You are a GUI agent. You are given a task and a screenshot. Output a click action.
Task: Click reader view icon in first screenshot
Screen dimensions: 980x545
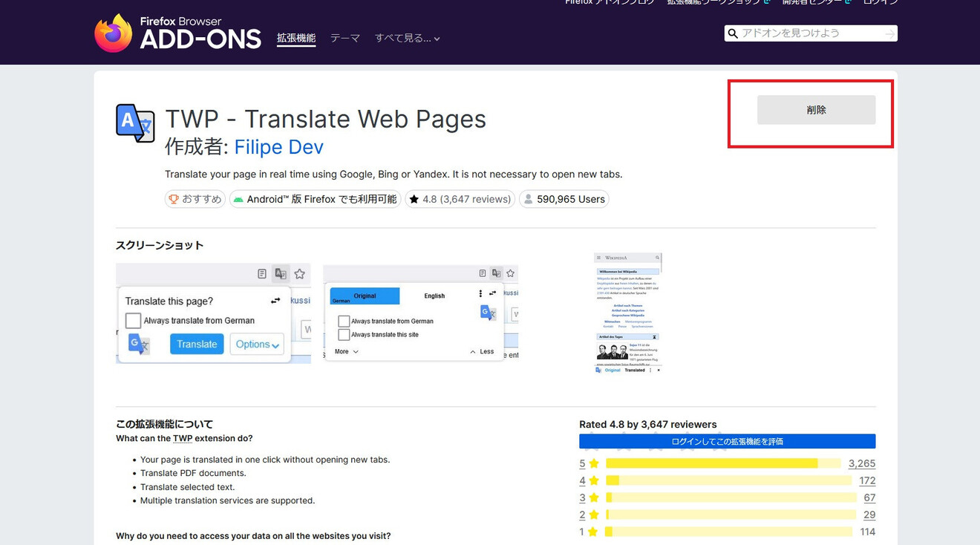pos(262,274)
